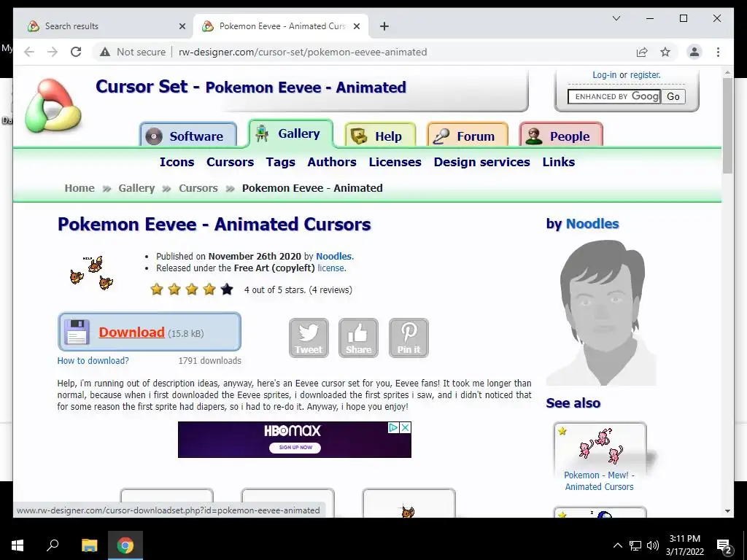Click the scrollbar down arrow

727,511
